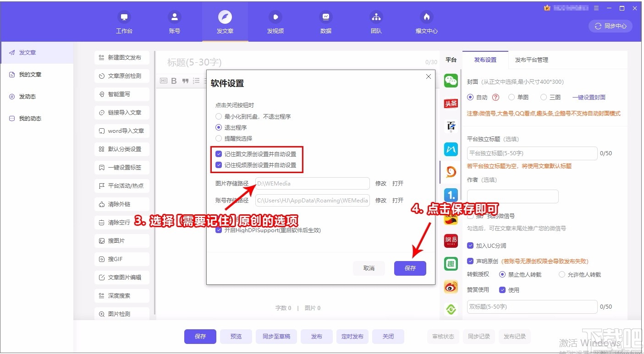This screenshot has width=644, height=354.
Task: Uncheck 记住视频原创设置并自动设置
Action: [x=219, y=165]
